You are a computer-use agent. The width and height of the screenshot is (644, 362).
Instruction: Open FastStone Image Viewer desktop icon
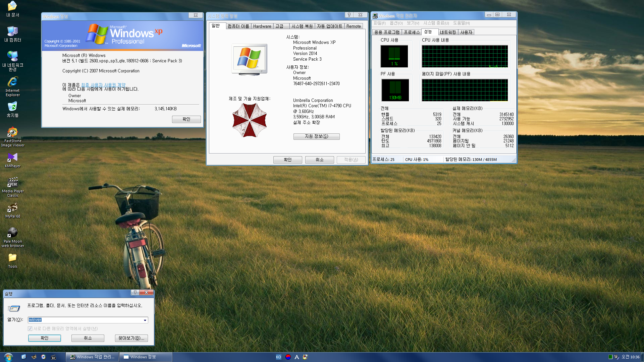pyautogui.click(x=12, y=133)
